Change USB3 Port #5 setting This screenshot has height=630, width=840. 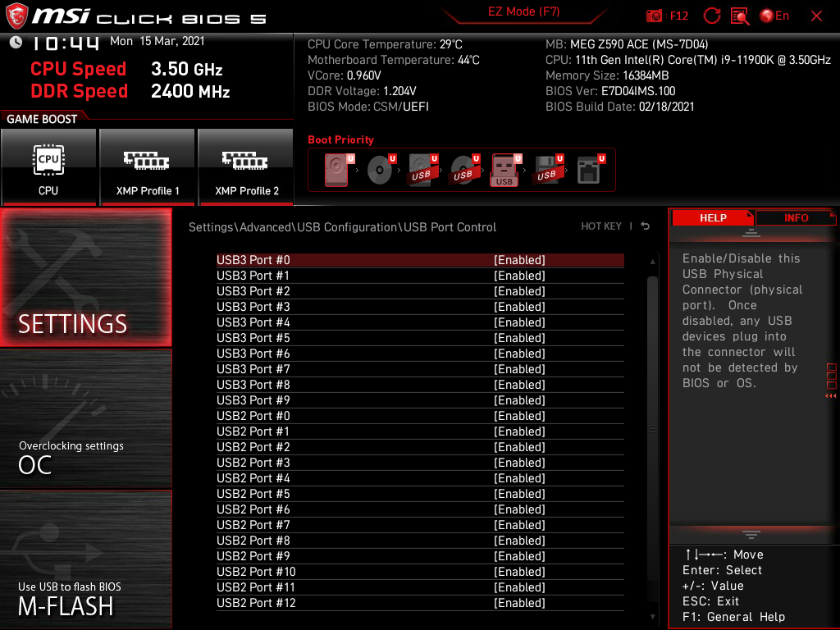[x=420, y=337]
